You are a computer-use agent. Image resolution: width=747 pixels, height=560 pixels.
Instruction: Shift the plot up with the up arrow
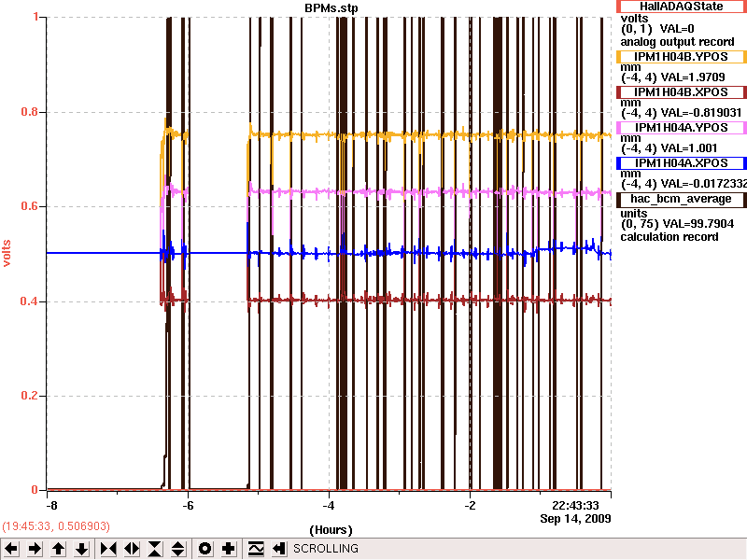click(59, 549)
